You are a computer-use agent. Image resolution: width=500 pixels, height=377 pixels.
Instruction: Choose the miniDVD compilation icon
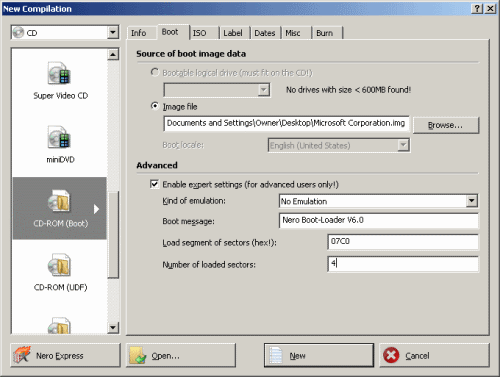[x=60, y=137]
